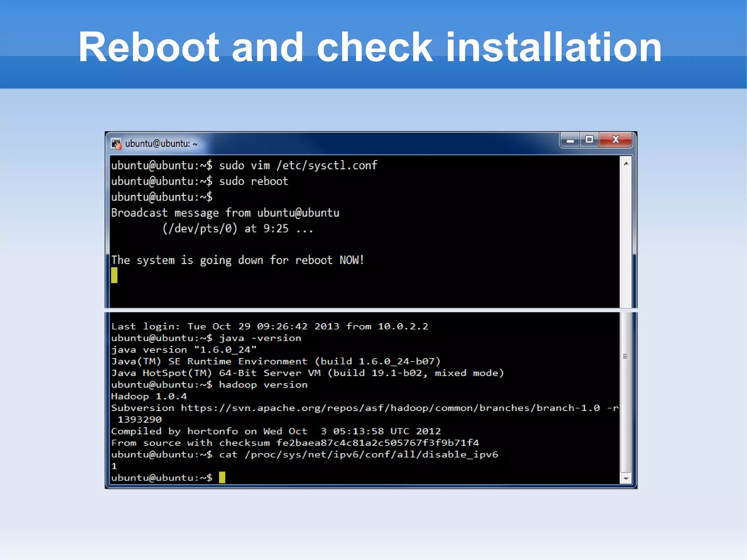The height and width of the screenshot is (560, 747).
Task: Click 'The system is going down for reboot NOW!'
Action: [x=237, y=260]
